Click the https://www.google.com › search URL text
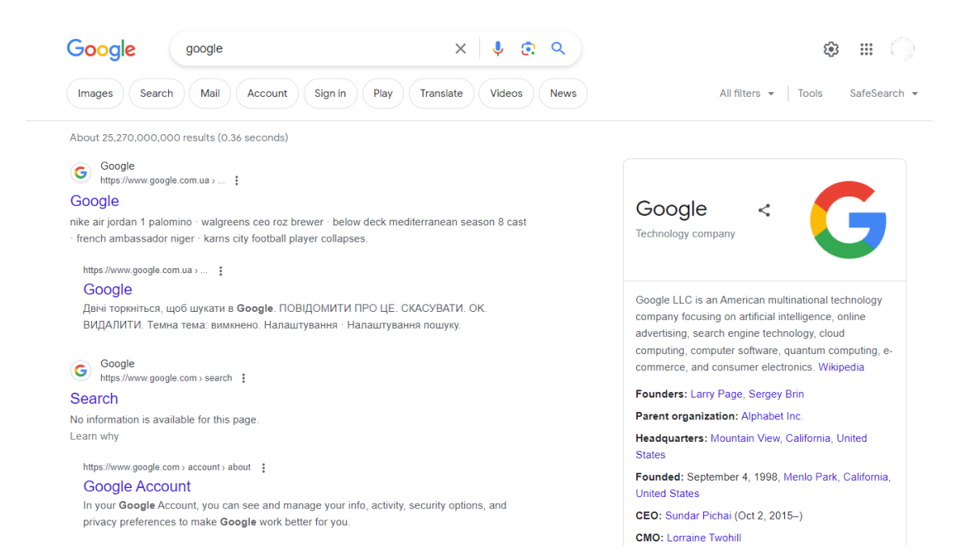970x560 pixels. [x=166, y=378]
